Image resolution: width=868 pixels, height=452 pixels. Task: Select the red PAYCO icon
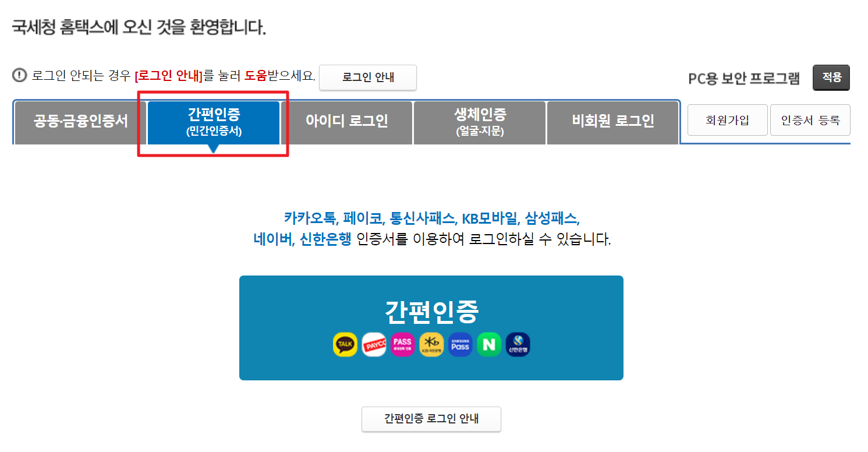click(374, 345)
